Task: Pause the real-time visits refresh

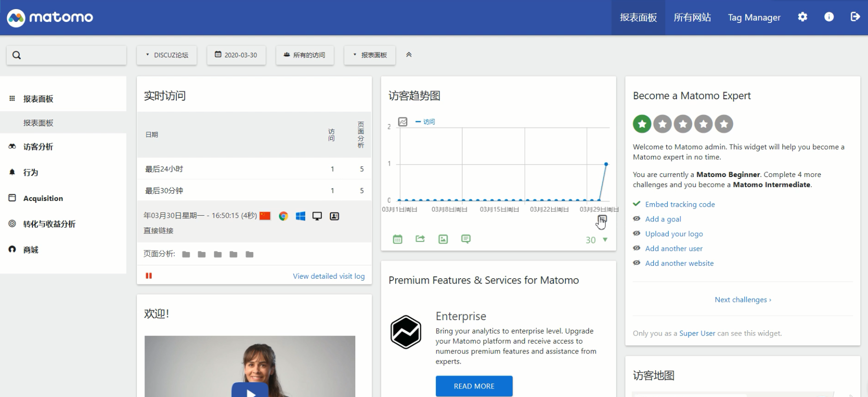Action: click(149, 276)
